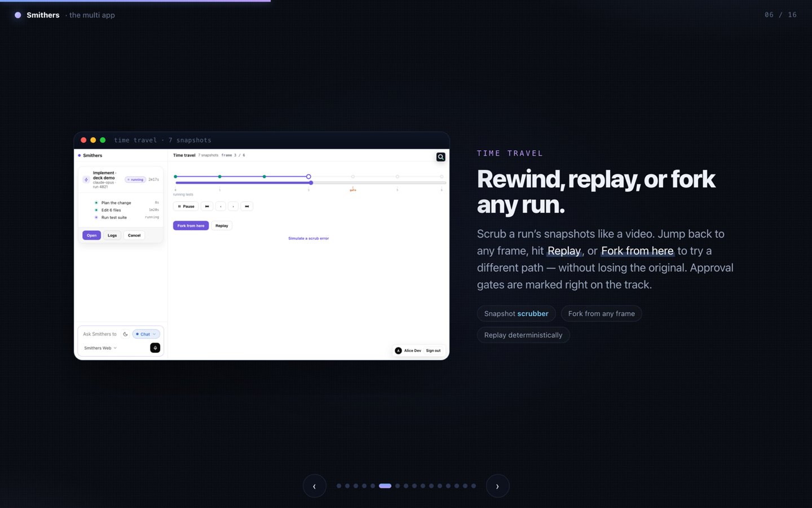Click the Smithers title in deck header

(x=43, y=15)
